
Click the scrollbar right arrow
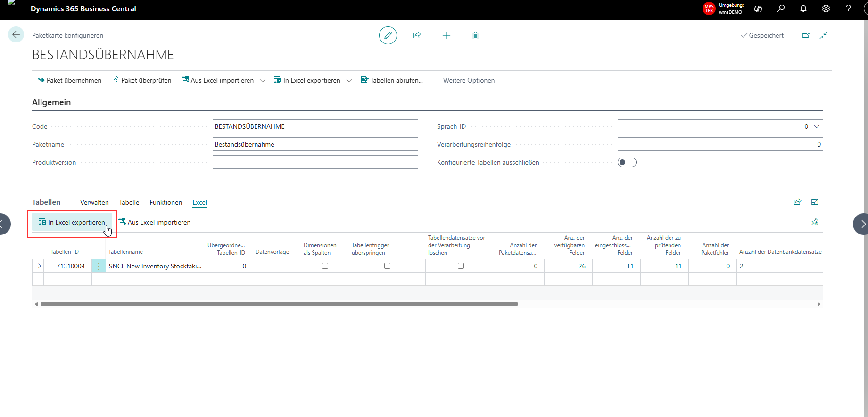point(819,304)
